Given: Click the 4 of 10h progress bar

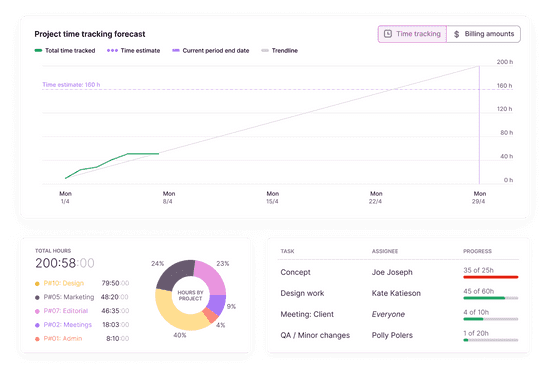Looking at the screenshot, I should tap(491, 319).
